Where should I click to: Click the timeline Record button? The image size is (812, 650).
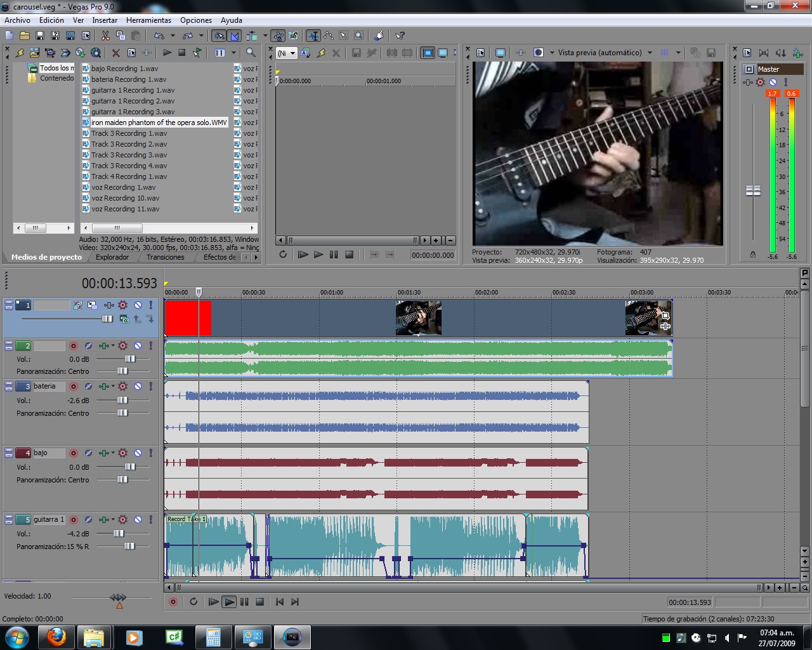click(x=173, y=602)
